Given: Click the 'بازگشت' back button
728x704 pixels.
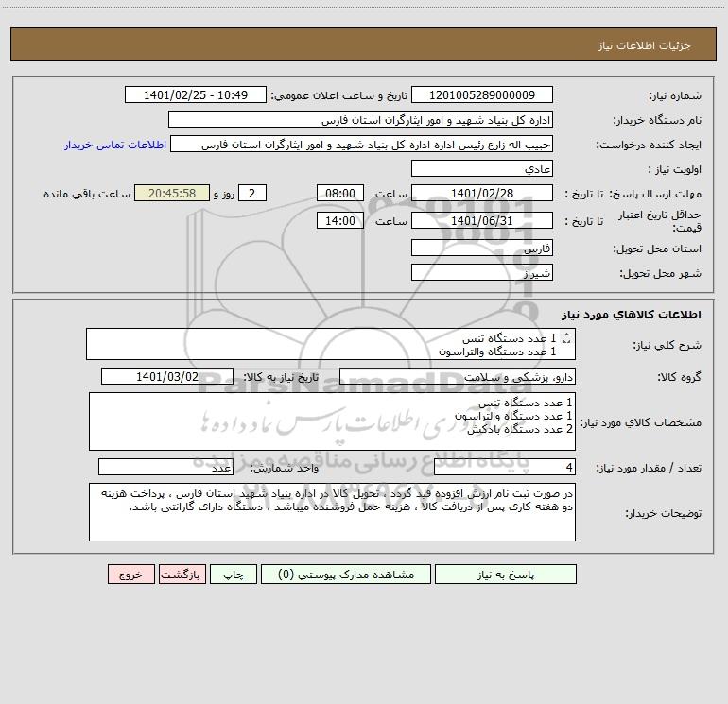Looking at the screenshot, I should click(x=182, y=575).
